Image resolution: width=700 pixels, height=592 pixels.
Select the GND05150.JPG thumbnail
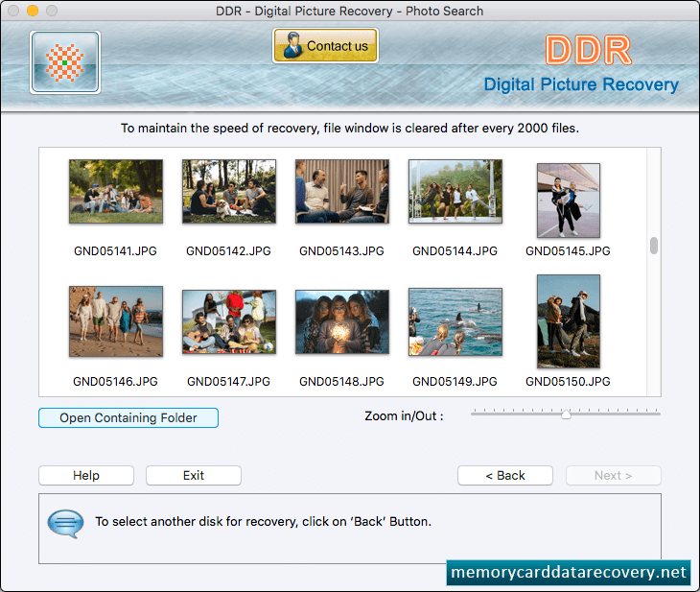[x=569, y=321]
